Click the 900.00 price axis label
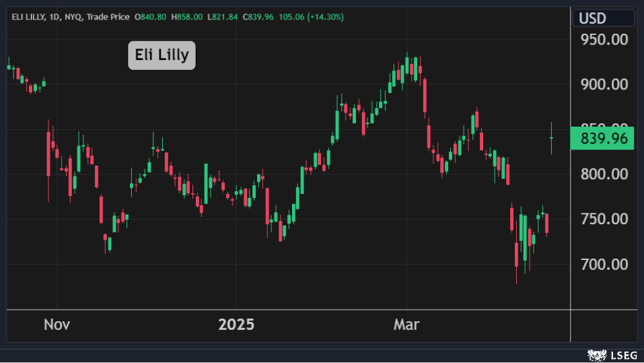This screenshot has width=644, height=363. pyautogui.click(x=604, y=85)
